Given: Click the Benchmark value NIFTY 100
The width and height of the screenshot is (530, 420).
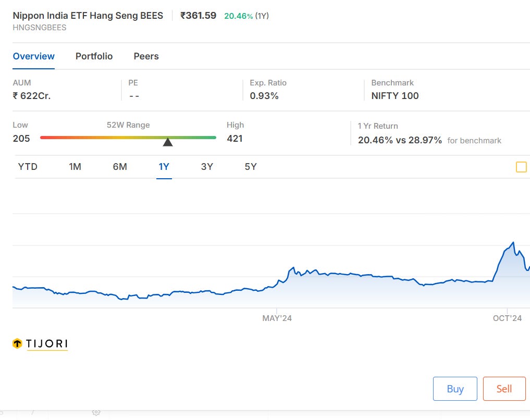Looking at the screenshot, I should 395,96.
